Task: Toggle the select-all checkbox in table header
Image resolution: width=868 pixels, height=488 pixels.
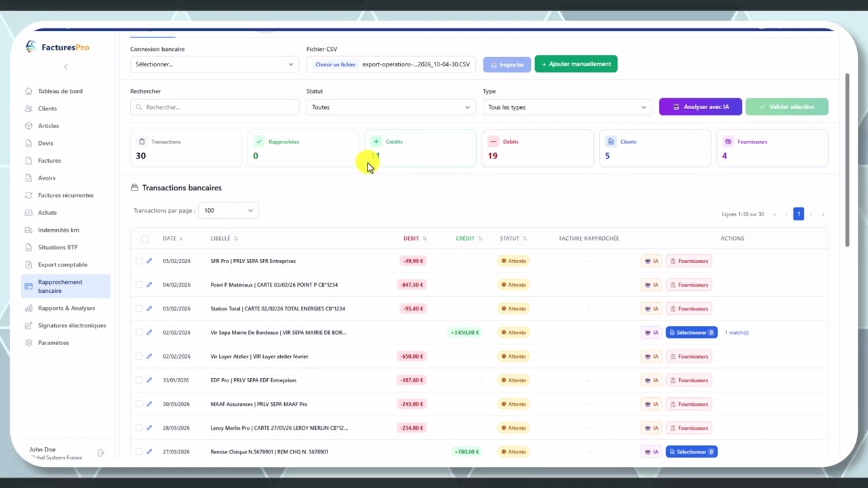Action: coord(144,239)
